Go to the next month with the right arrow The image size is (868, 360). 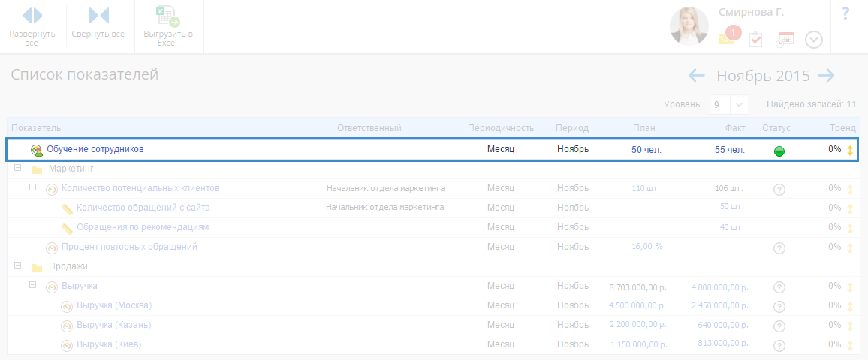tap(826, 75)
